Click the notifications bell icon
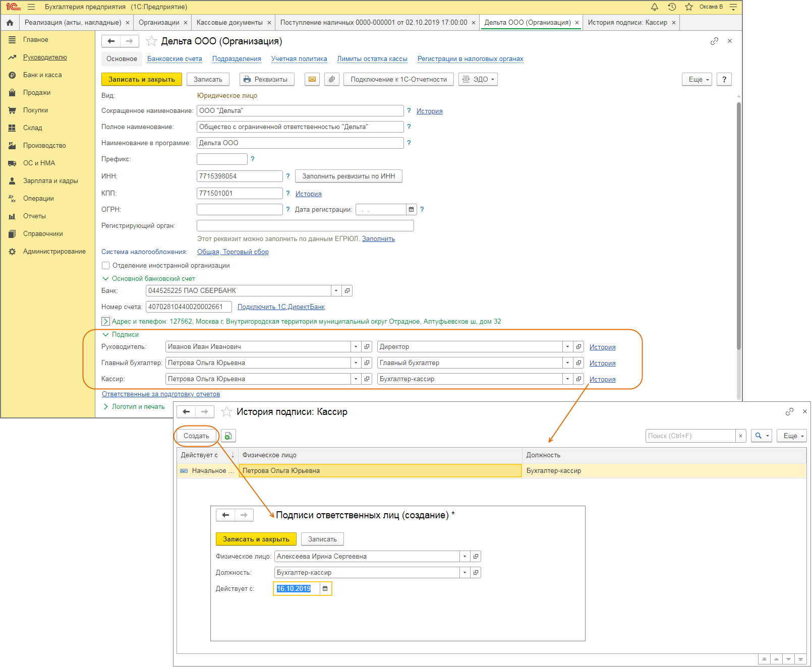Screen dimensions: 812x667 click(x=654, y=7)
